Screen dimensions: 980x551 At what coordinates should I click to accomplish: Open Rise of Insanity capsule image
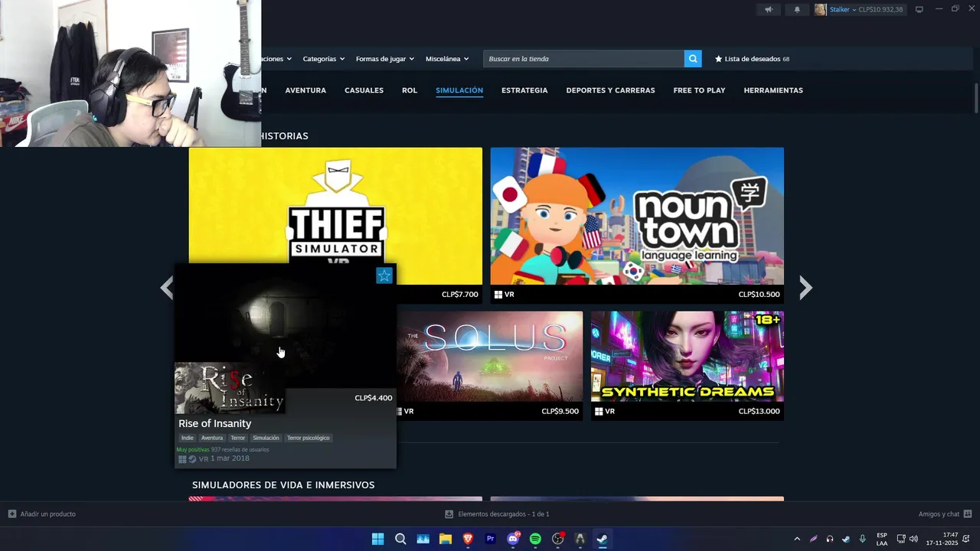(x=230, y=388)
